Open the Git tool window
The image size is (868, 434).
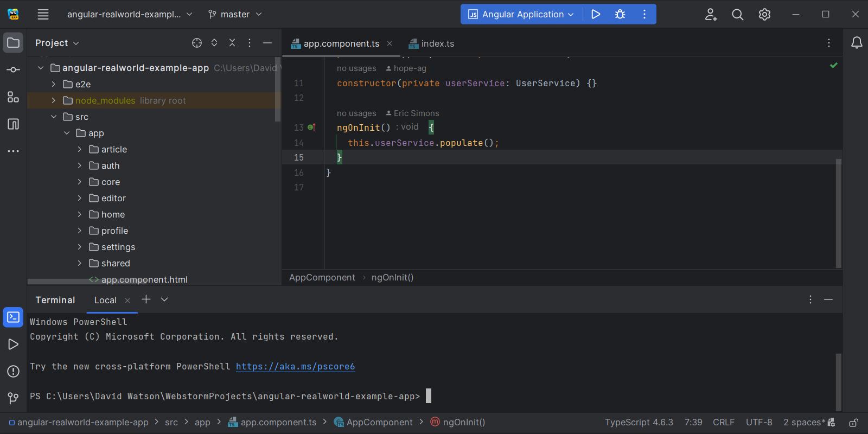click(13, 398)
